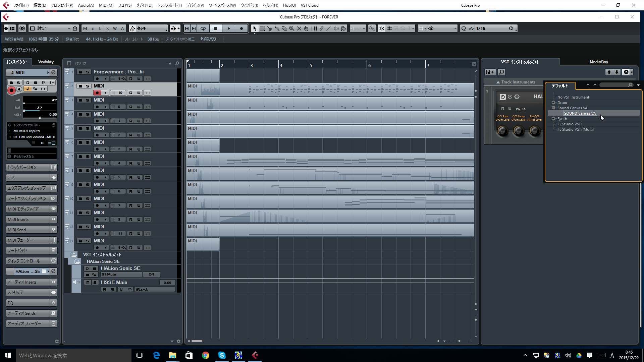Select the Object Selection arrow tool
This screenshot has height=362, width=644.
click(x=255, y=28)
